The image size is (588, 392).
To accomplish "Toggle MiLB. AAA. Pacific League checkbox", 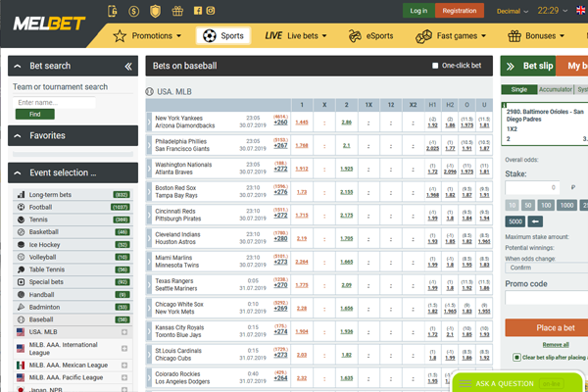I will (x=124, y=377).
